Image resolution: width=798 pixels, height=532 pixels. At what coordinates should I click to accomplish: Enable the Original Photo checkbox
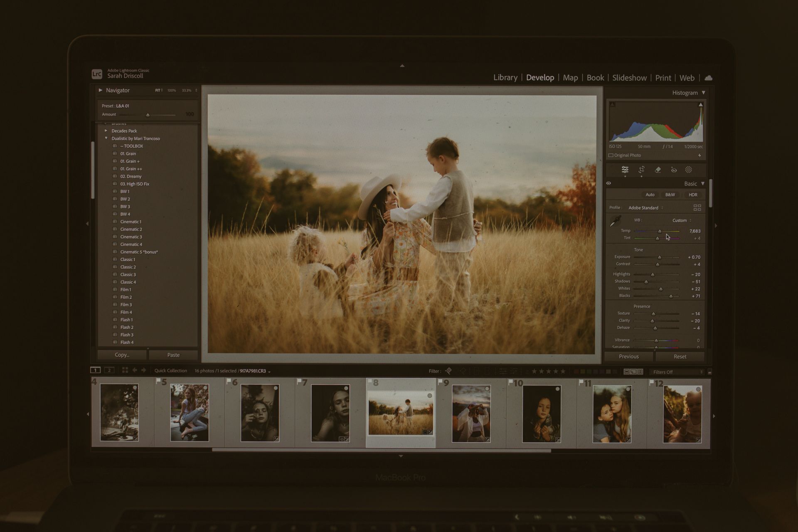(x=611, y=155)
